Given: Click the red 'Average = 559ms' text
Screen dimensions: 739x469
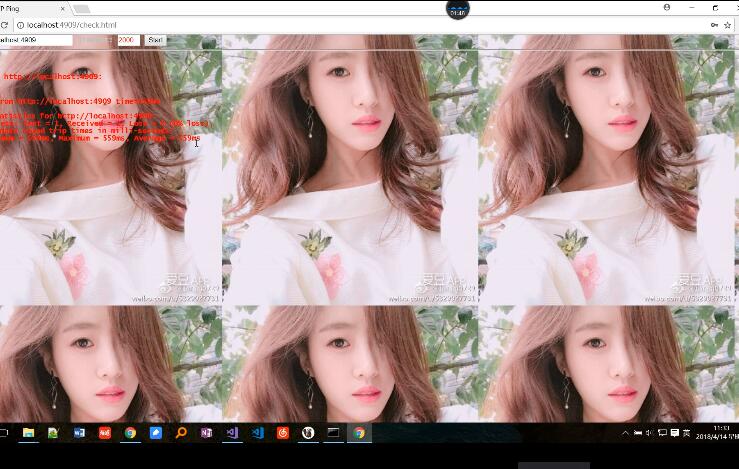Looking at the screenshot, I should [167, 139].
